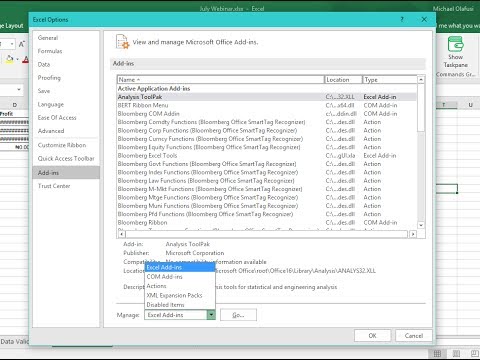Sort add-ins by Name column header

pos(221,80)
